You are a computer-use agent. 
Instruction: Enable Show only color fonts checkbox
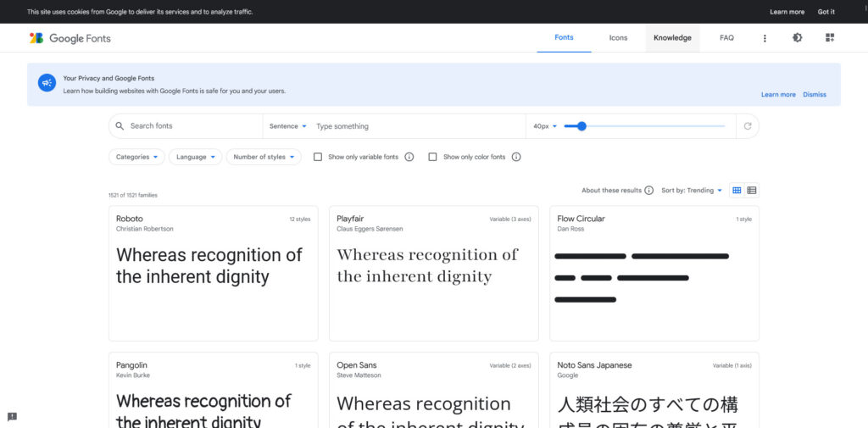click(x=433, y=158)
